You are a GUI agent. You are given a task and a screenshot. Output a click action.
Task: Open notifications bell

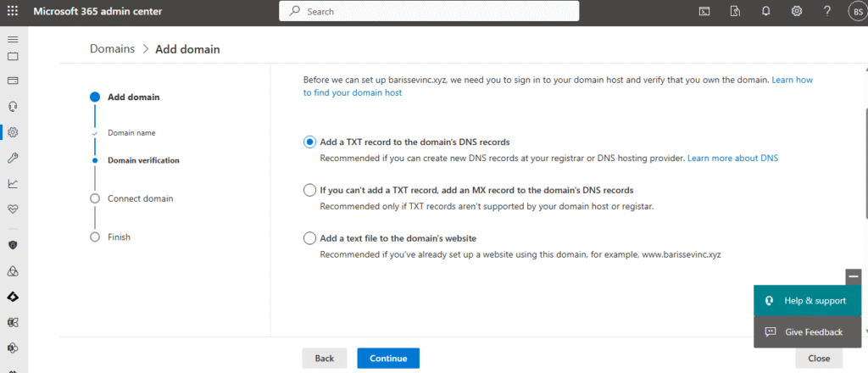[766, 11]
